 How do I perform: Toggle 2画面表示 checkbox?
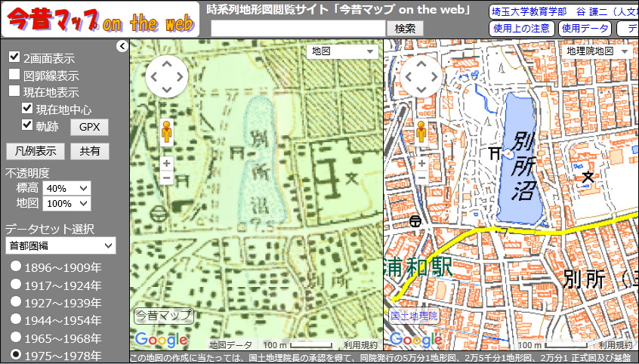pyautogui.click(x=14, y=56)
